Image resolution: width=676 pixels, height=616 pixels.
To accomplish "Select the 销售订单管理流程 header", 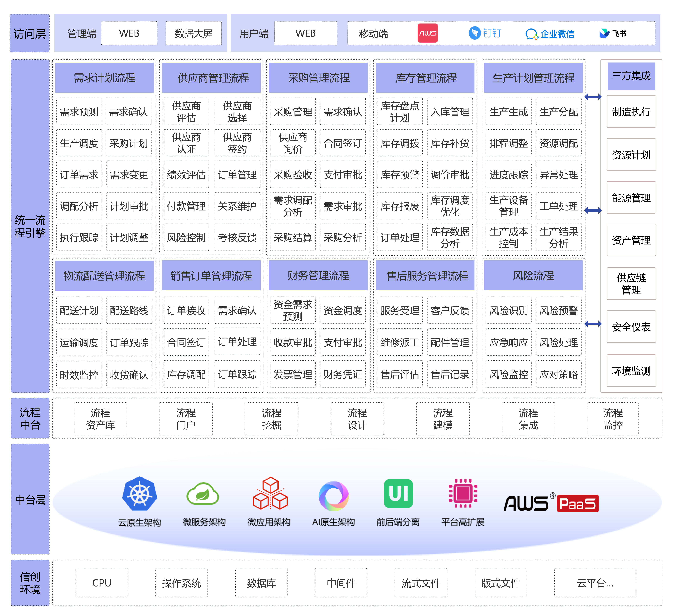I will (x=211, y=276).
